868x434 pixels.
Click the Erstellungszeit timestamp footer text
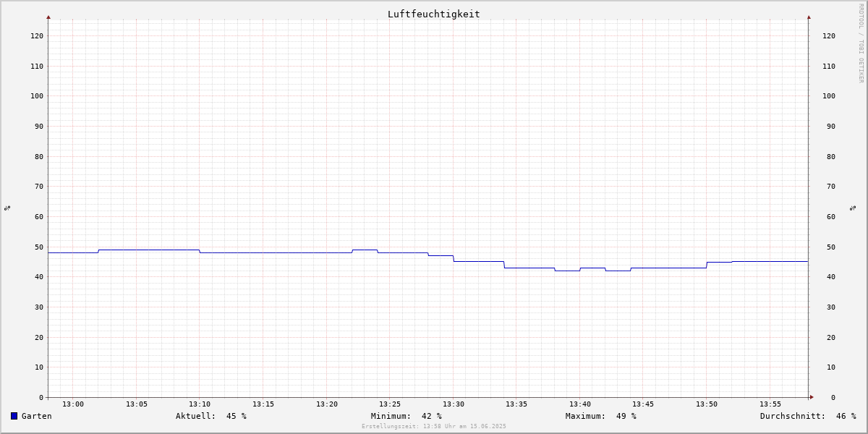[x=434, y=426]
